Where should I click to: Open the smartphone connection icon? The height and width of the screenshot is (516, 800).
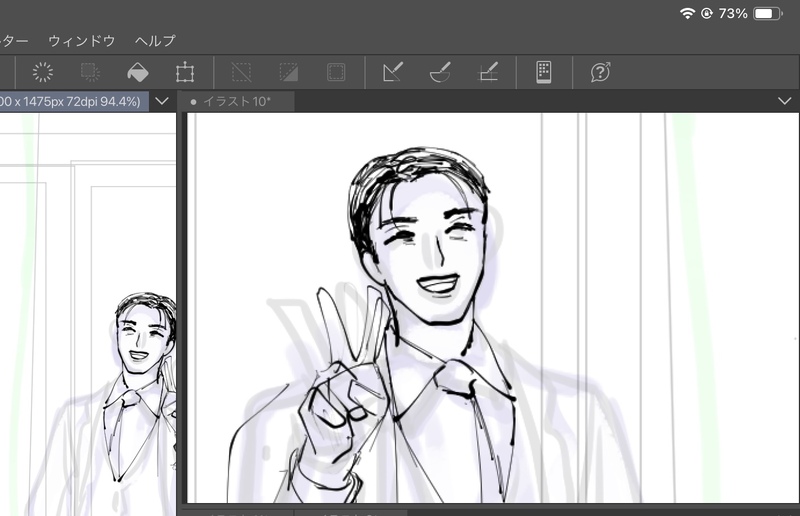coord(544,72)
